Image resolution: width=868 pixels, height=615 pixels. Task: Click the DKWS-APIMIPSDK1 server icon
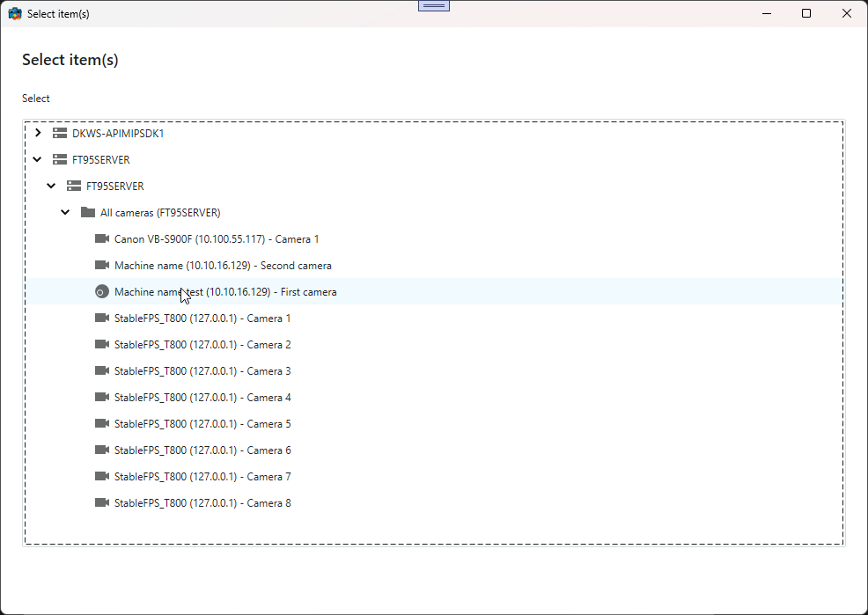coord(60,133)
